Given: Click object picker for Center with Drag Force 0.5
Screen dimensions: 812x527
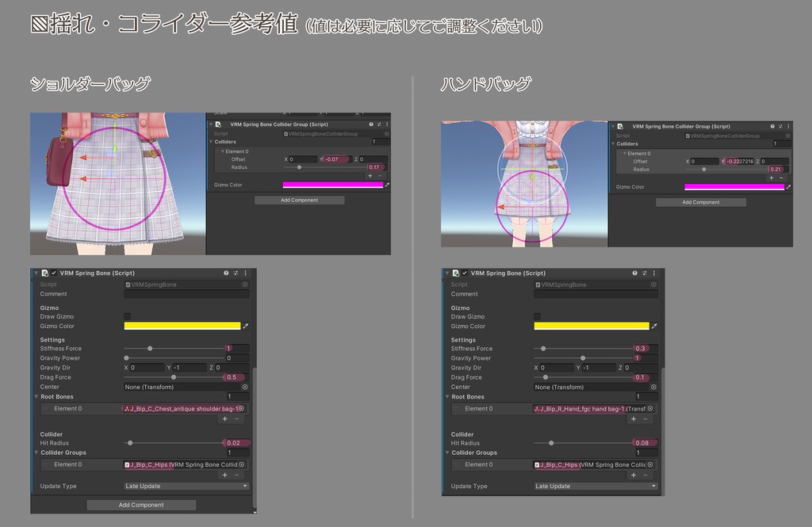Looking at the screenshot, I should coord(245,388).
